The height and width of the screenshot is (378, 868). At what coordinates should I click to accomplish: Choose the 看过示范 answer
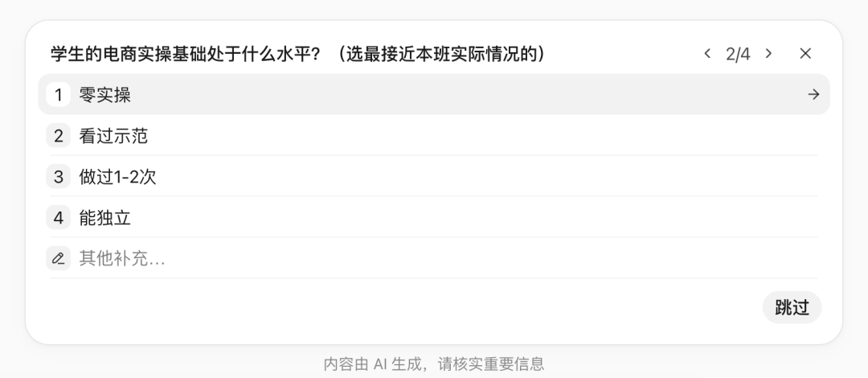tap(434, 135)
